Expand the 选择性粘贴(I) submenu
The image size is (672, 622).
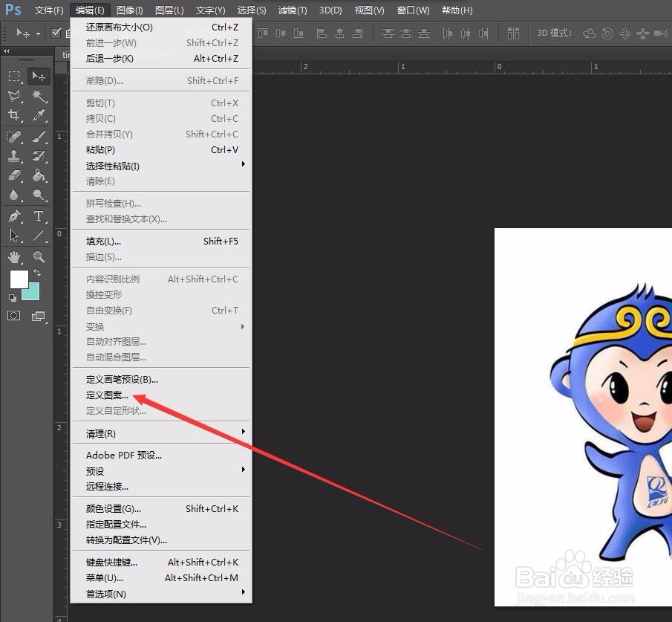click(x=160, y=166)
